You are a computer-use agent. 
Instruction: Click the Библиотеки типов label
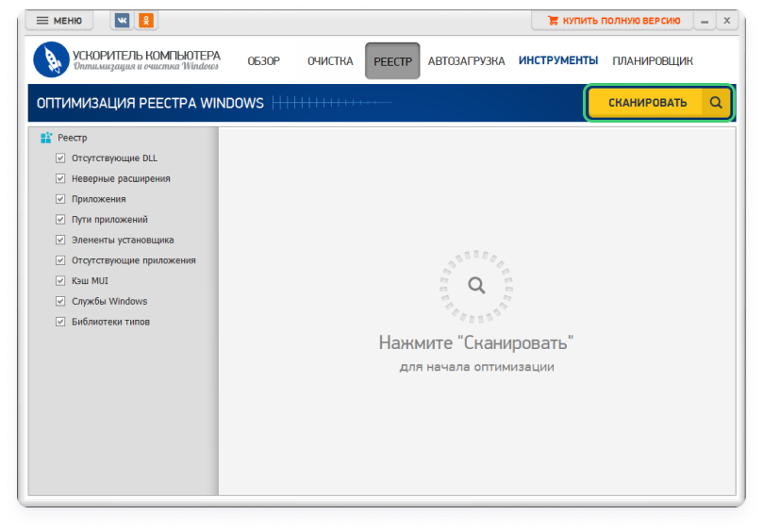(x=111, y=322)
